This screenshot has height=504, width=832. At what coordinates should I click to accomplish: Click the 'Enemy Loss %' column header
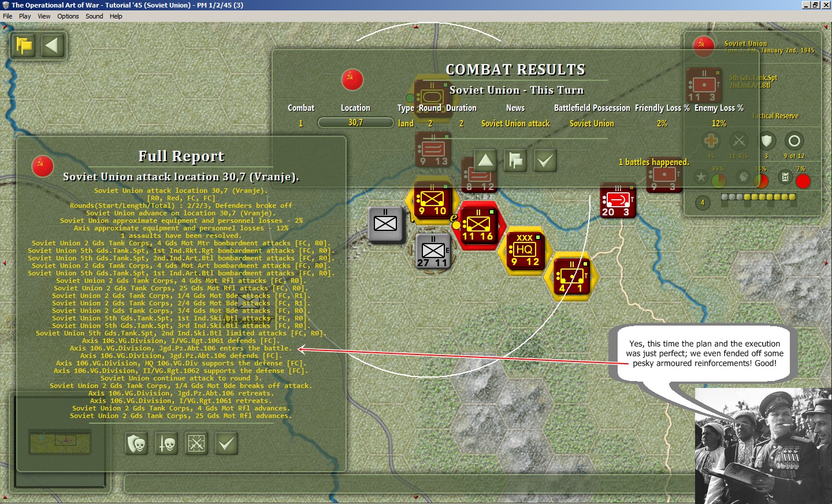coord(719,108)
